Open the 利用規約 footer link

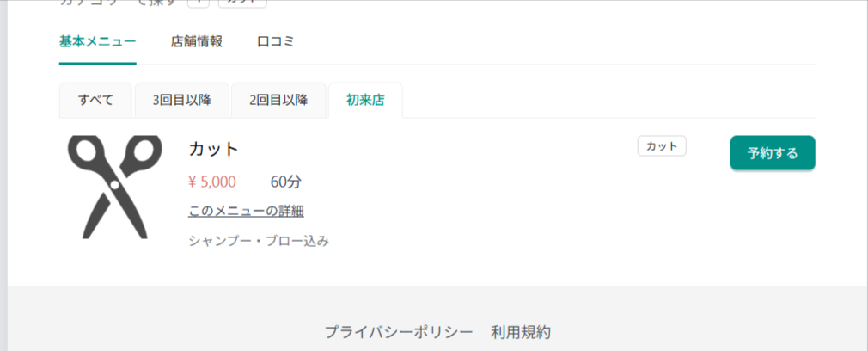(521, 331)
